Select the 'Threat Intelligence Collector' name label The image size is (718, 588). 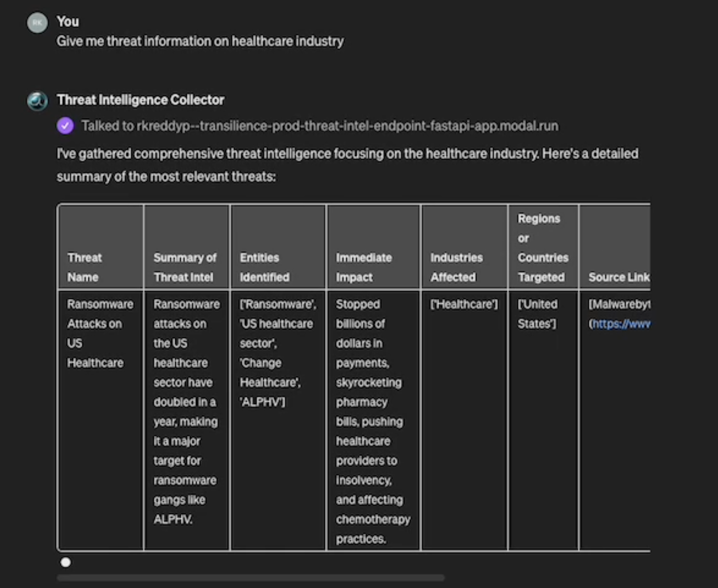[140, 100]
